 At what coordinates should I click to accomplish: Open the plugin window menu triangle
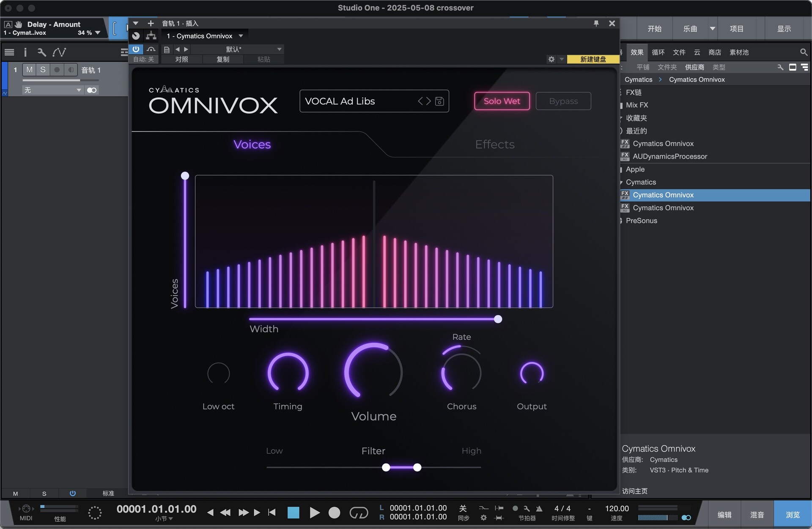[136, 23]
